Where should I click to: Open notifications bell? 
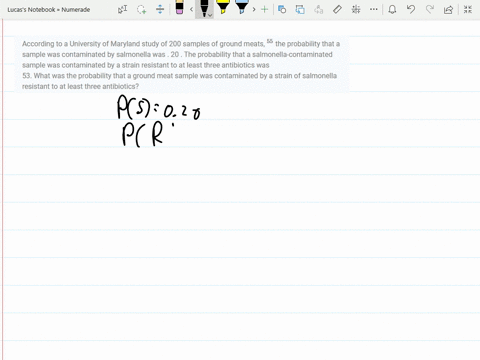(392, 9)
